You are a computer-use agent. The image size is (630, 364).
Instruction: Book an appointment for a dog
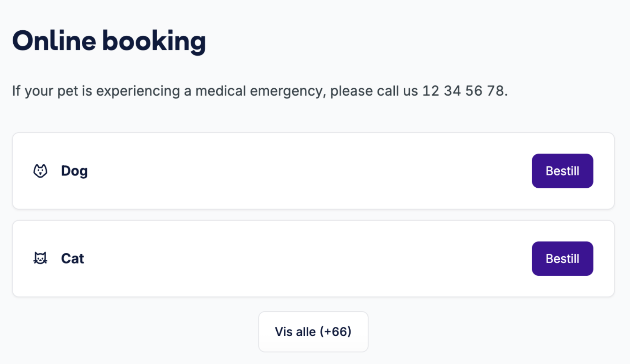562,171
